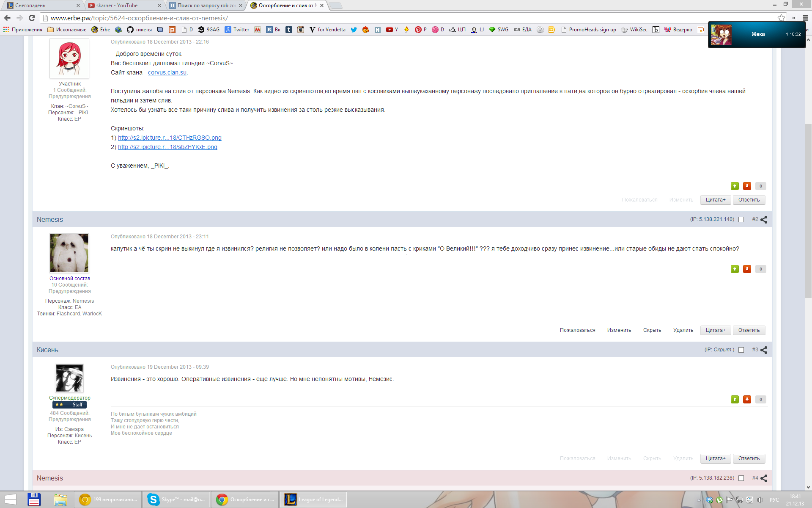Click Скрыть on Nemesis post #2
Image resolution: width=812 pixels, height=508 pixels.
(x=652, y=330)
